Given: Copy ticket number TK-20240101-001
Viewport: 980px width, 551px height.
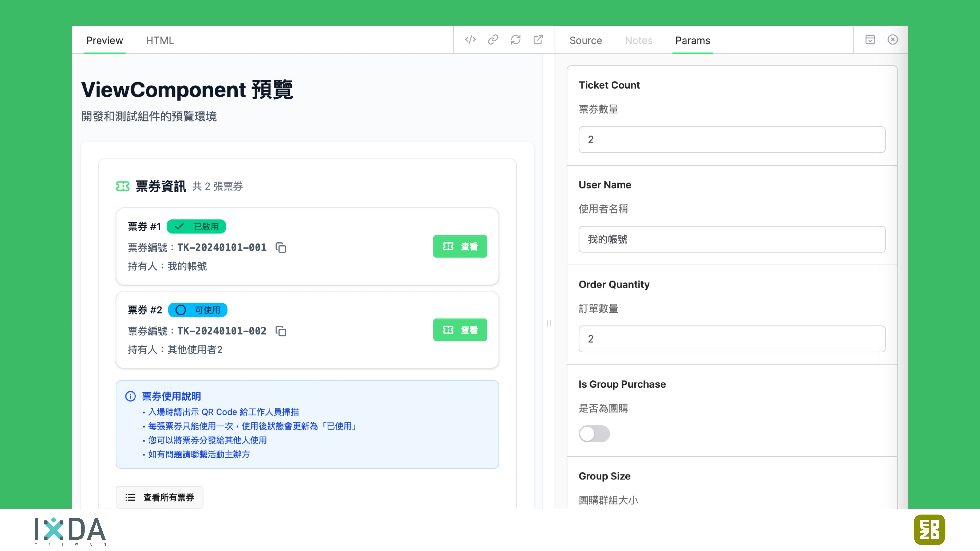Looking at the screenshot, I should [x=281, y=248].
